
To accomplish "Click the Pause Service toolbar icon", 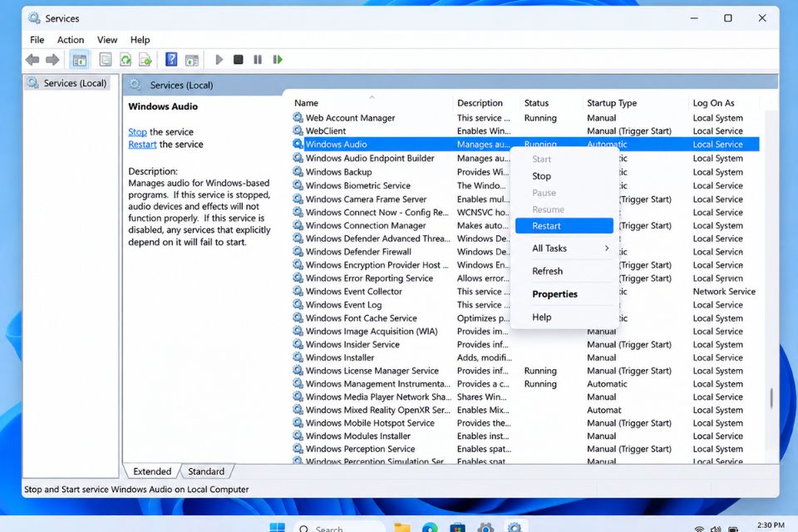I will [x=258, y=60].
